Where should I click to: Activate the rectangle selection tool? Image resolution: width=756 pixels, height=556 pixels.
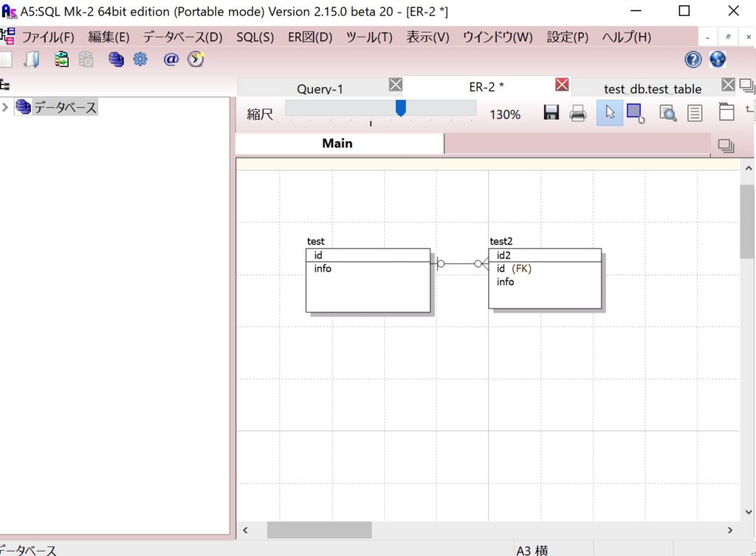click(636, 111)
